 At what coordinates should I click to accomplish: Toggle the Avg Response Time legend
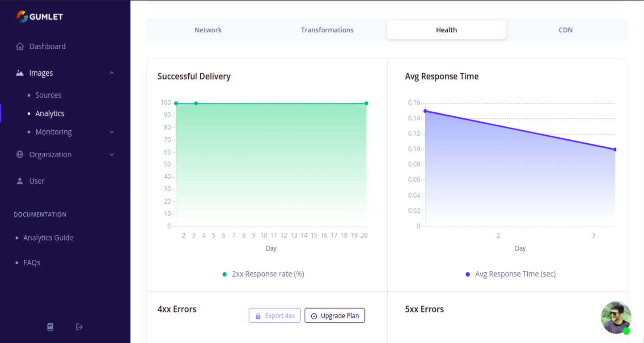pos(510,274)
